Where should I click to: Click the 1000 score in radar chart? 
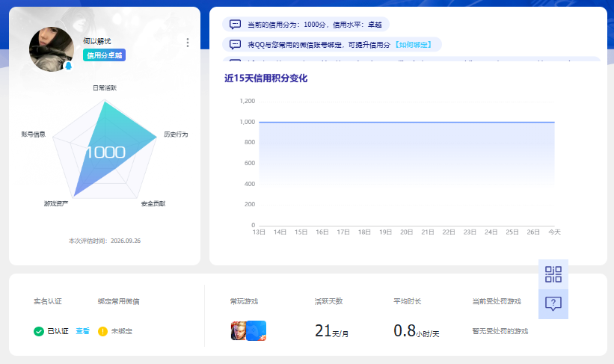(105, 152)
